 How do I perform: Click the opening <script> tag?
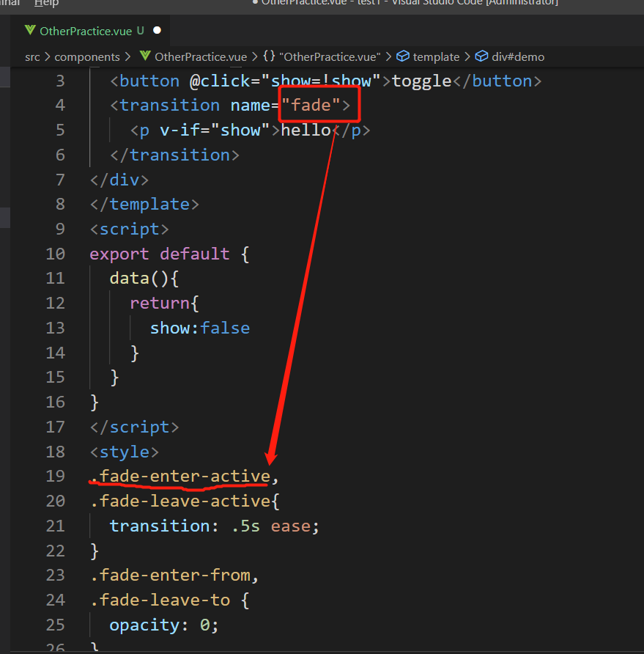129,229
